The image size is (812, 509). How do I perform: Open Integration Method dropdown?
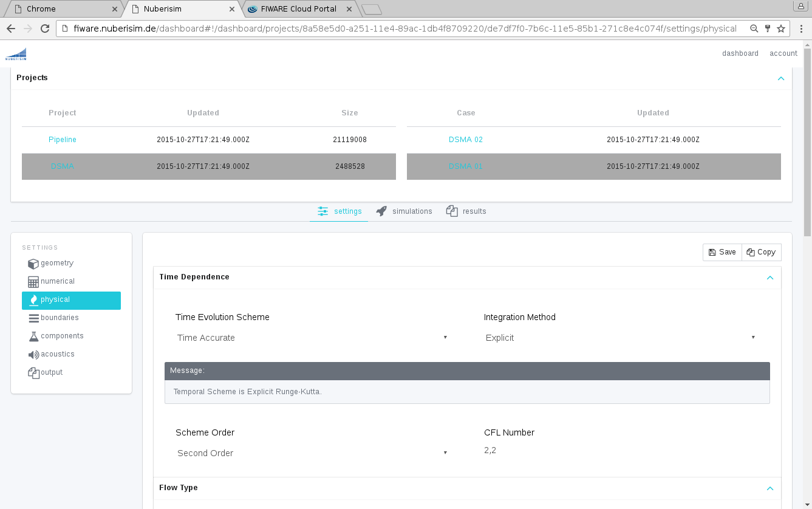click(620, 338)
